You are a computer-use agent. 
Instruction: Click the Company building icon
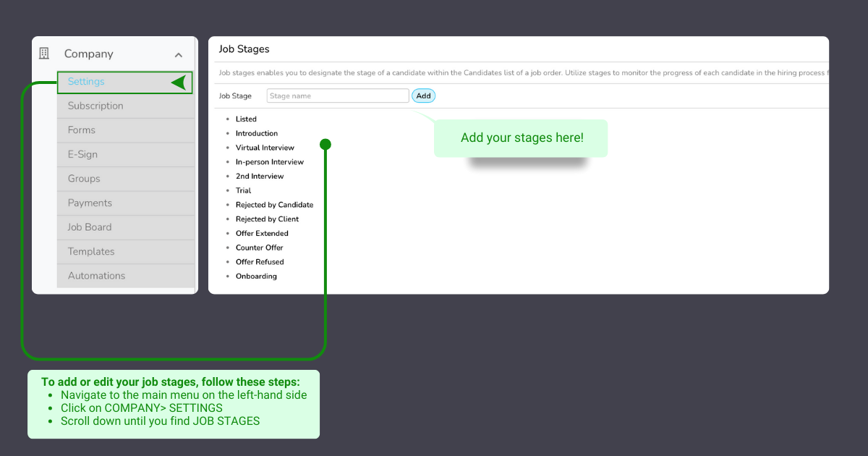(x=44, y=54)
